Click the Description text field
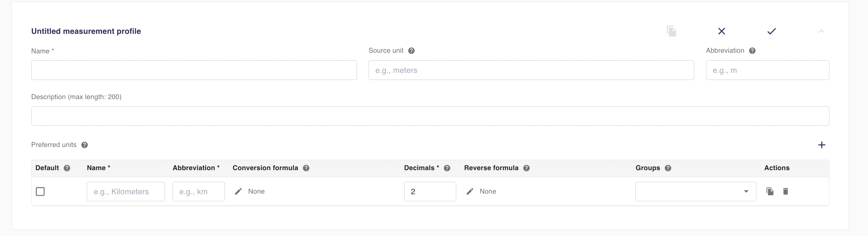 pyautogui.click(x=430, y=116)
